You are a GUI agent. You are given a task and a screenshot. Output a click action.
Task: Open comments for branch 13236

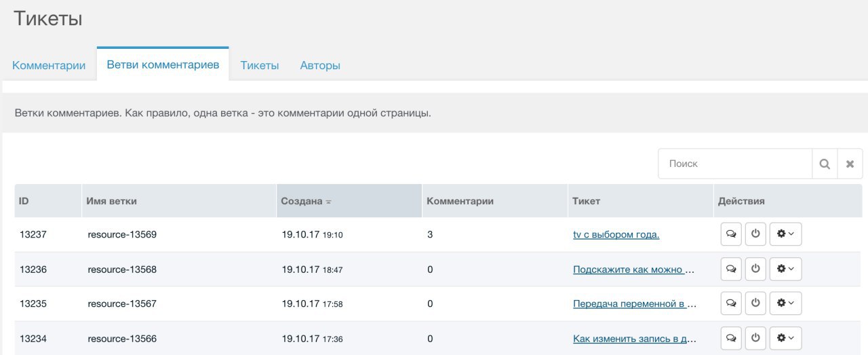click(x=731, y=269)
